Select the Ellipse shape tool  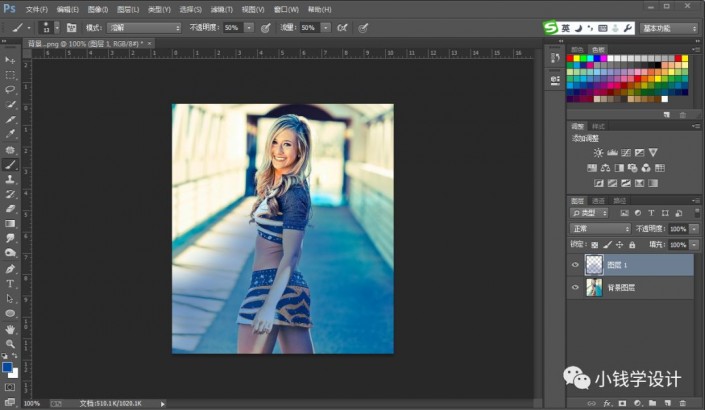coord(10,313)
